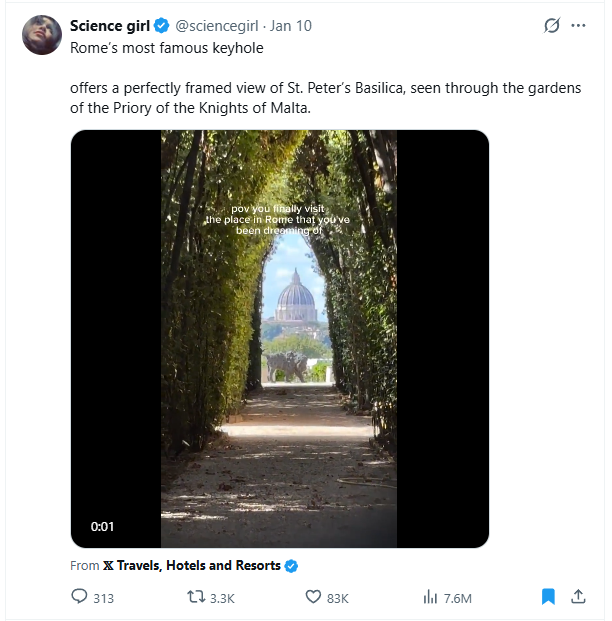Click the Science girl display name
Image resolution: width=612 pixels, height=621 pixels.
click(110, 26)
